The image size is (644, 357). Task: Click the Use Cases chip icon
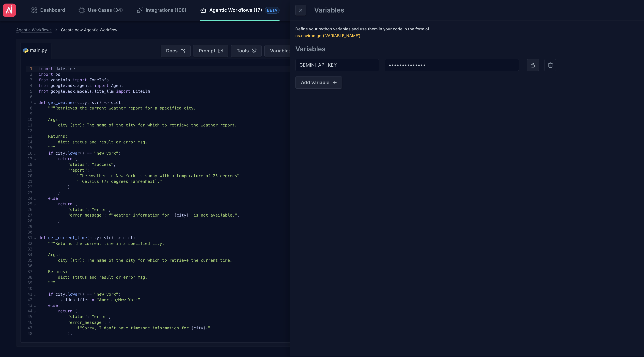(x=81, y=10)
